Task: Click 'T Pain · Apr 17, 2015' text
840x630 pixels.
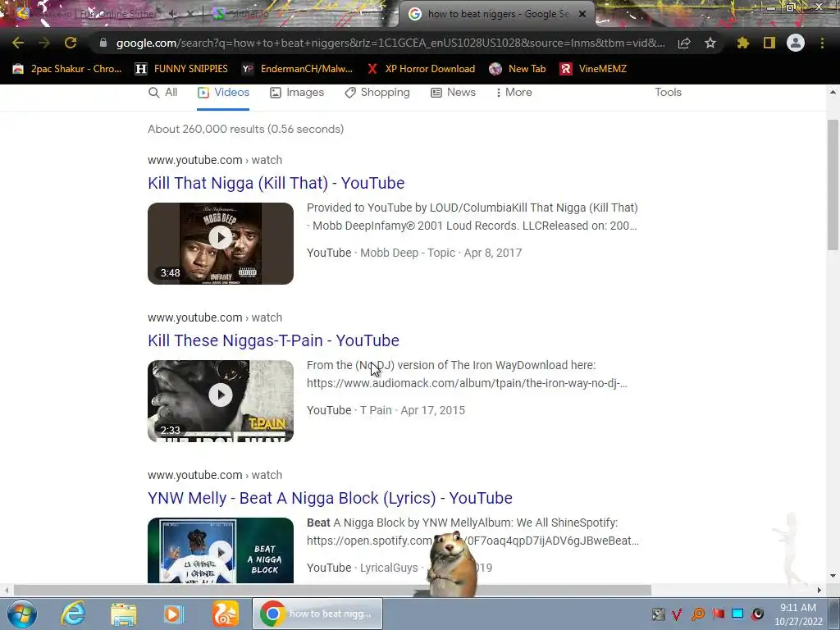Action: click(413, 410)
